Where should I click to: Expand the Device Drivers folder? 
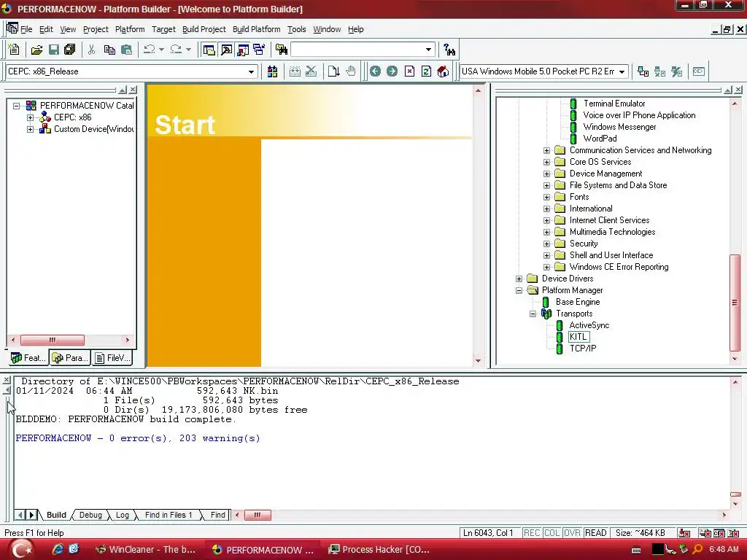[519, 279]
